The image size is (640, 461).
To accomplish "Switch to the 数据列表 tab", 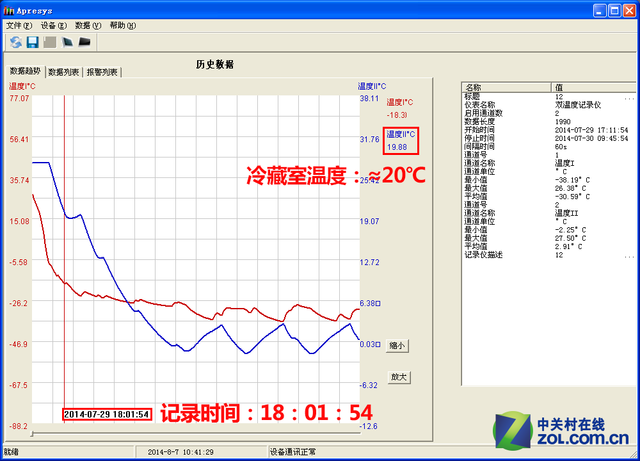I will [63, 72].
